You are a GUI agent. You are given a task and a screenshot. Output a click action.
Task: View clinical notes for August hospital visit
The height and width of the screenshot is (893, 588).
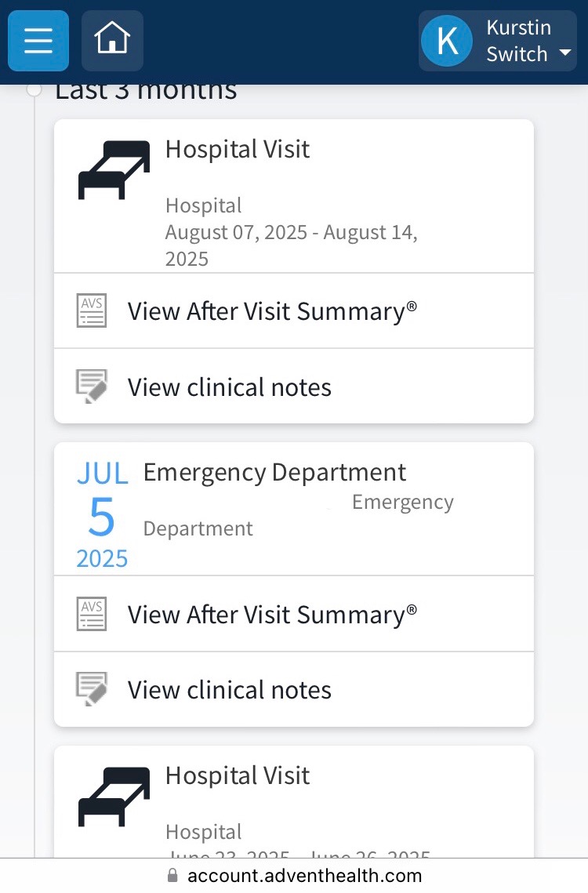point(230,387)
